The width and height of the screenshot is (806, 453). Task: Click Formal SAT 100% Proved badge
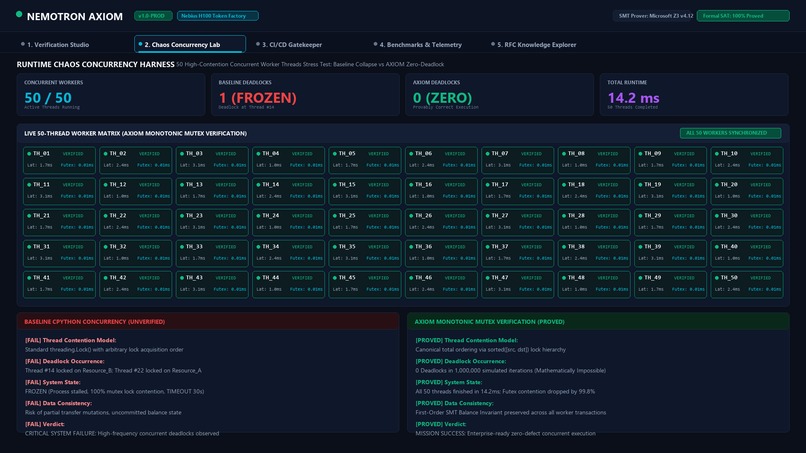point(743,16)
